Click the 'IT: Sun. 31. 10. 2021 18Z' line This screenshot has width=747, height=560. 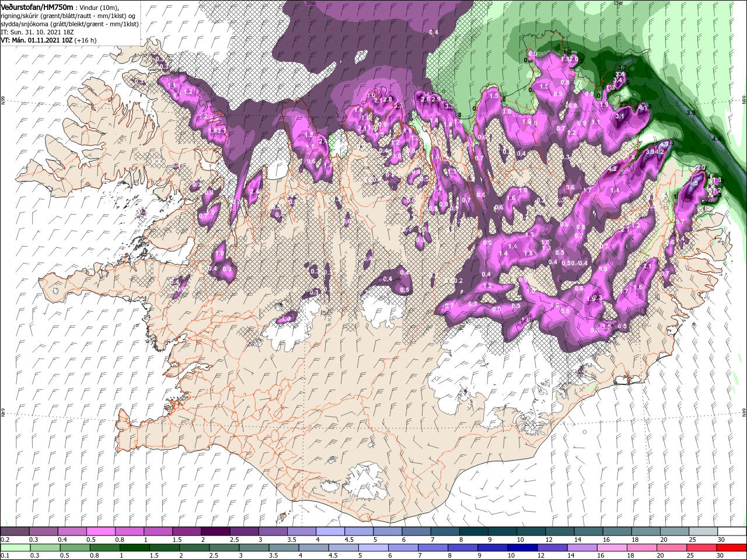pyautogui.click(x=37, y=32)
